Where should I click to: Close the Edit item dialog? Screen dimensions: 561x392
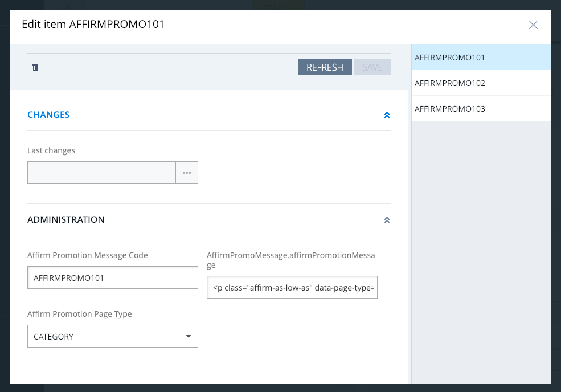coord(533,24)
